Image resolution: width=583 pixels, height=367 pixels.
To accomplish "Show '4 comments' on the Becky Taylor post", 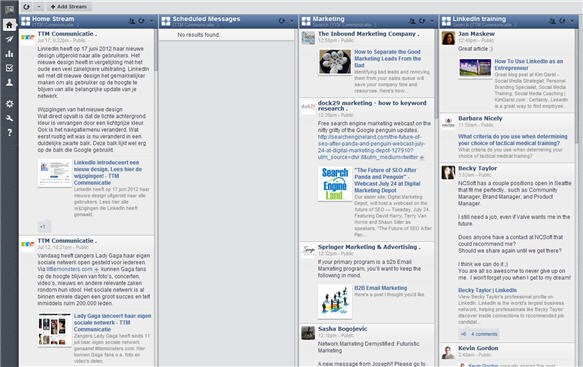I will 484,334.
